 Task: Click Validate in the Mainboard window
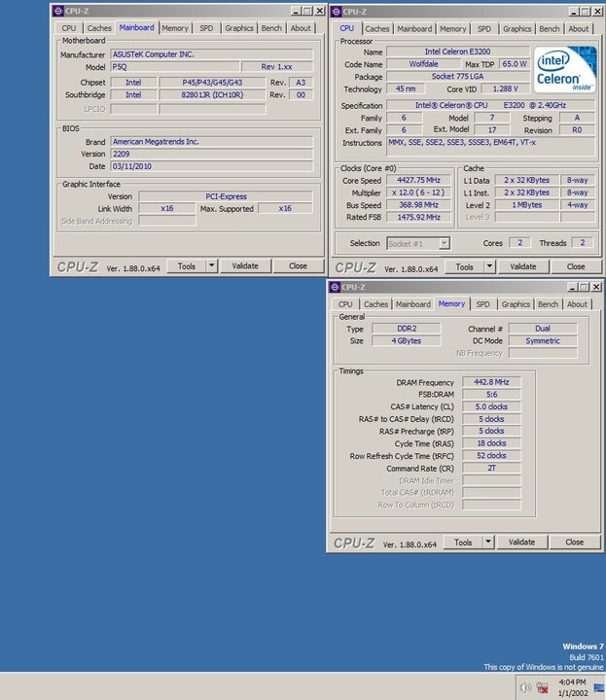[x=245, y=266]
